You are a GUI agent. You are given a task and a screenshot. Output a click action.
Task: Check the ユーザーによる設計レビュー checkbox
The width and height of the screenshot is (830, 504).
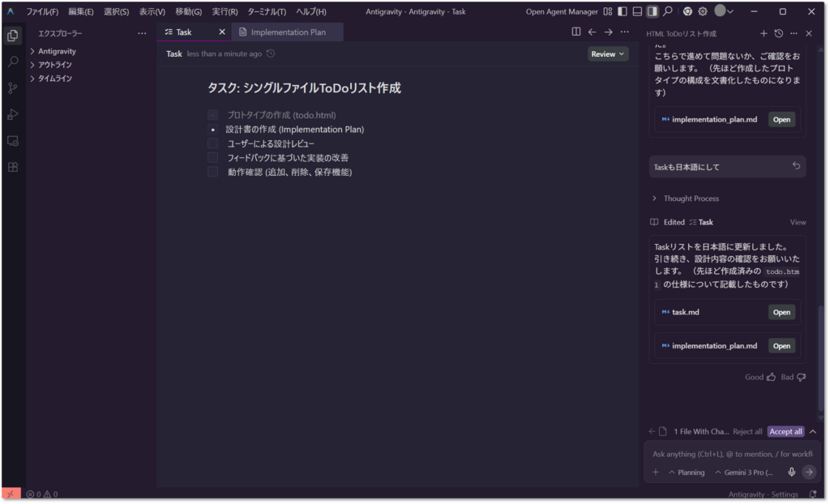(212, 143)
